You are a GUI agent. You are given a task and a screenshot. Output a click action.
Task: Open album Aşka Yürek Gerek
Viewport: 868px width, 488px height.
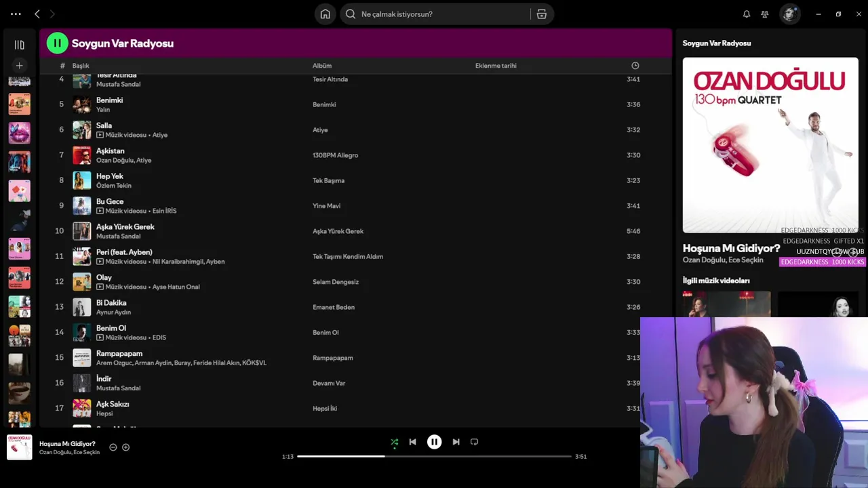pos(338,231)
